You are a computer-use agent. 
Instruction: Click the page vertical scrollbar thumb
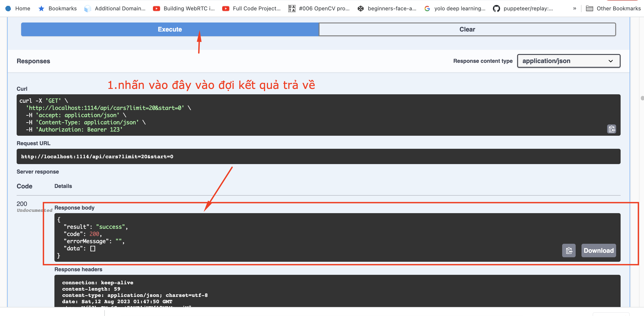coord(642,98)
